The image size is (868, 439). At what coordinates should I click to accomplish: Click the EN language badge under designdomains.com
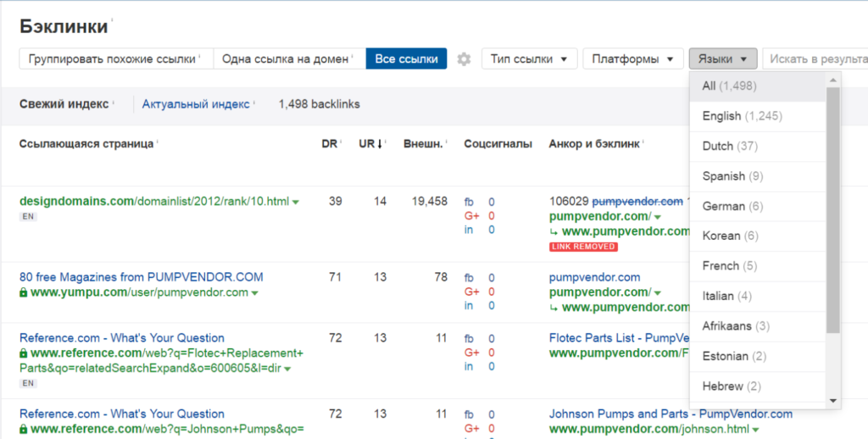pyautogui.click(x=27, y=217)
